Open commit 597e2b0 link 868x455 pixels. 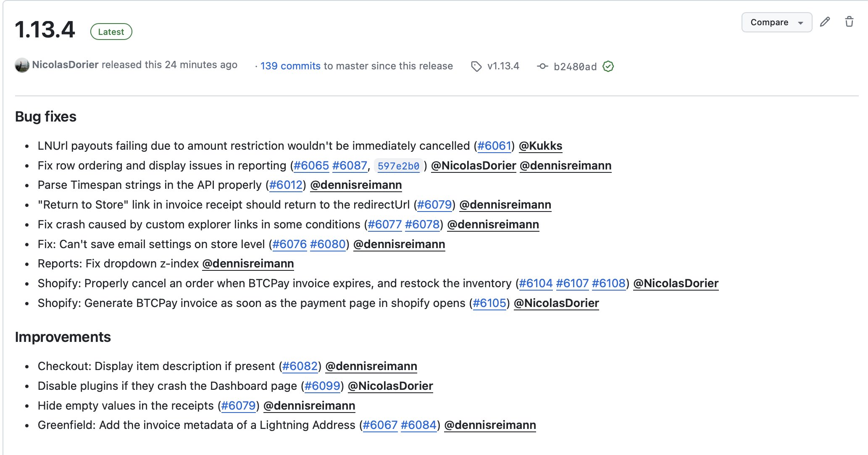tap(398, 166)
